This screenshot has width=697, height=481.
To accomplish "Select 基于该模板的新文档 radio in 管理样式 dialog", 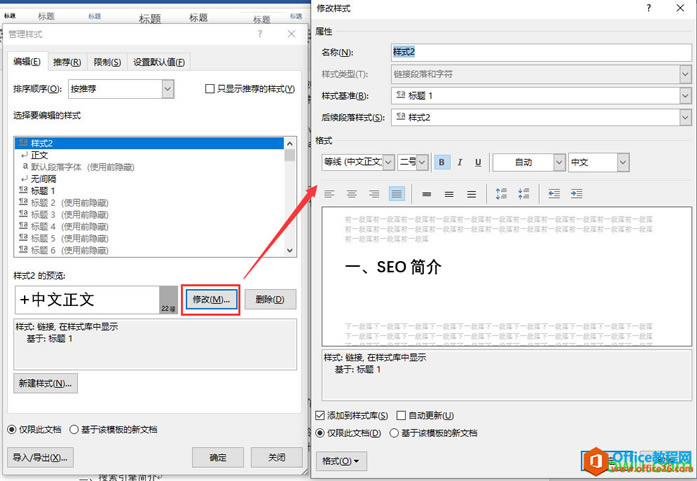I will pyautogui.click(x=74, y=430).
